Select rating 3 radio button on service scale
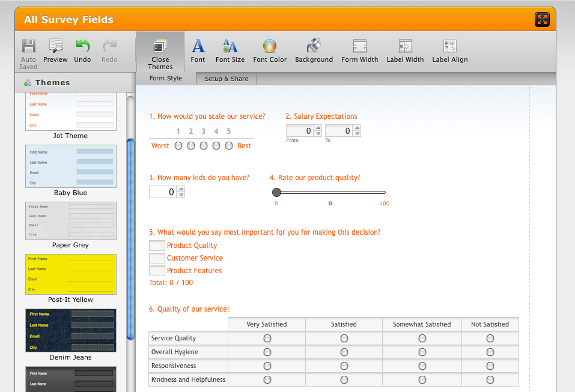Image resolution: width=575 pixels, height=392 pixels. point(204,146)
